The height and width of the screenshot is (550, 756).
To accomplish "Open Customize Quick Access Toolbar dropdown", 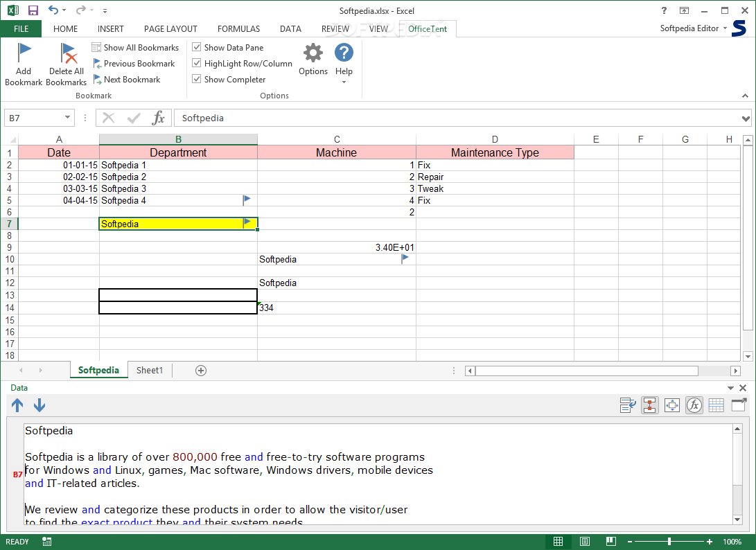I will [105, 10].
